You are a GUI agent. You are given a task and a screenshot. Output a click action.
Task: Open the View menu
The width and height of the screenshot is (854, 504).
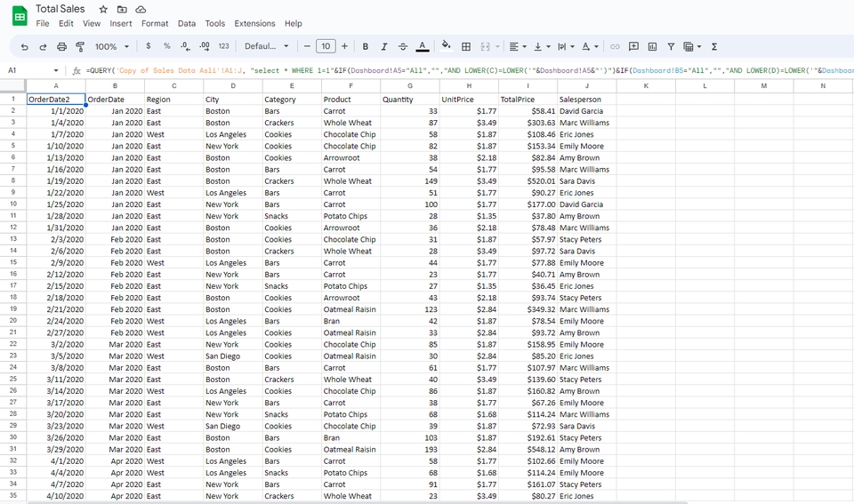(92, 23)
